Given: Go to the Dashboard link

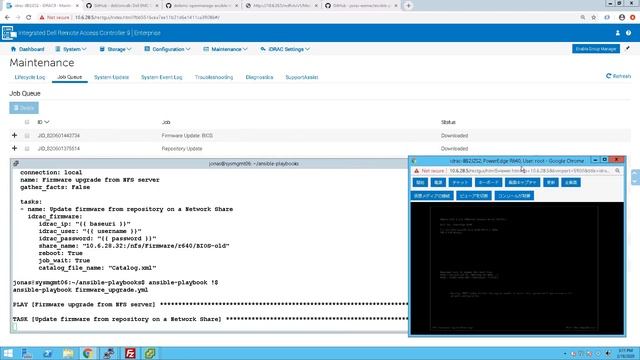Looking at the screenshot, I should 31,49.
